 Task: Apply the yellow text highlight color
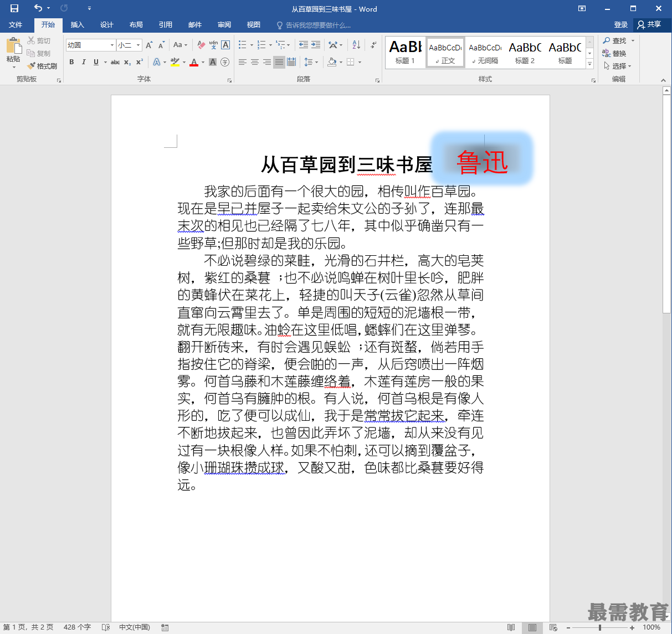(175, 62)
